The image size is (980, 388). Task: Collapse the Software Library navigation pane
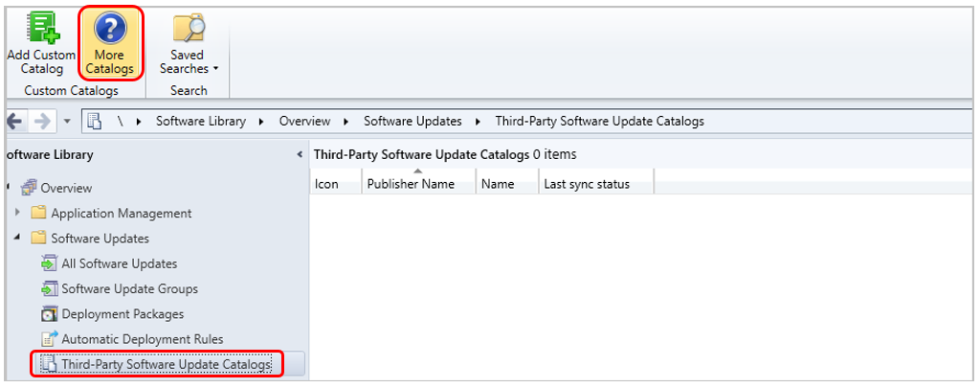click(x=300, y=154)
